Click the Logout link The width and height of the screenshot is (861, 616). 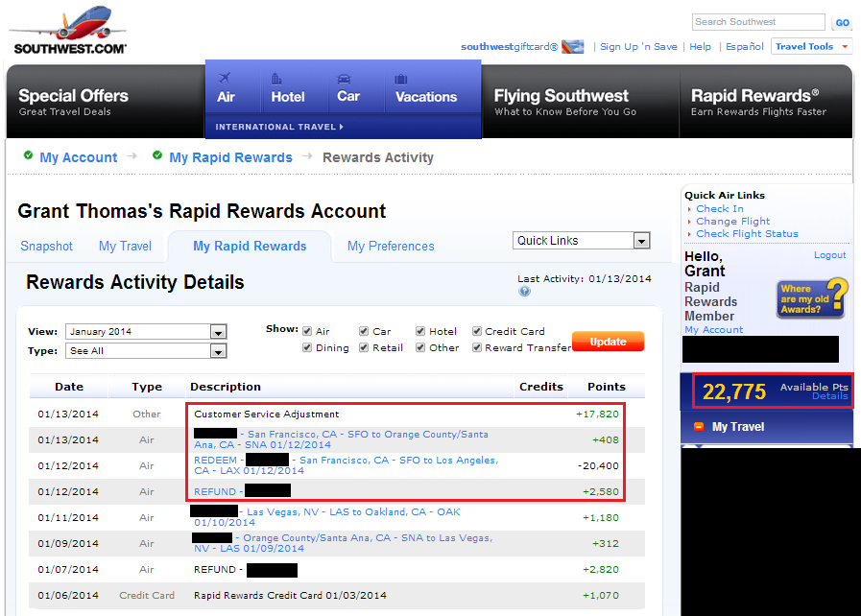click(x=829, y=255)
